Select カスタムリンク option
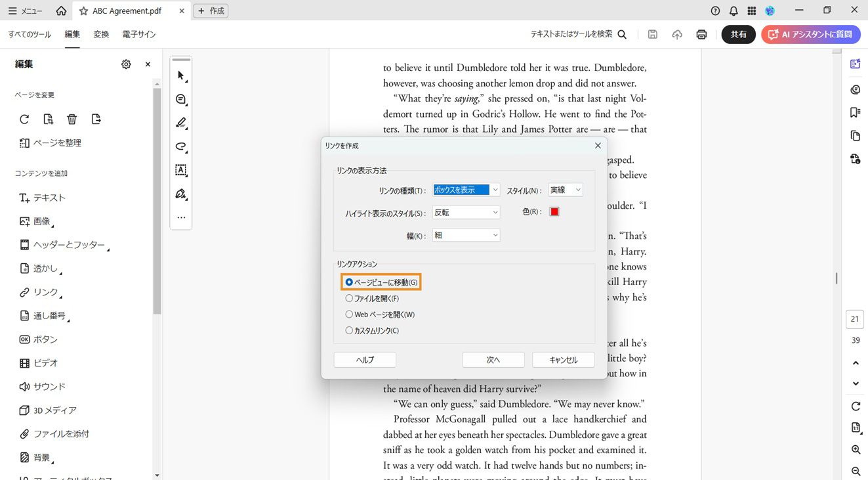 point(349,330)
